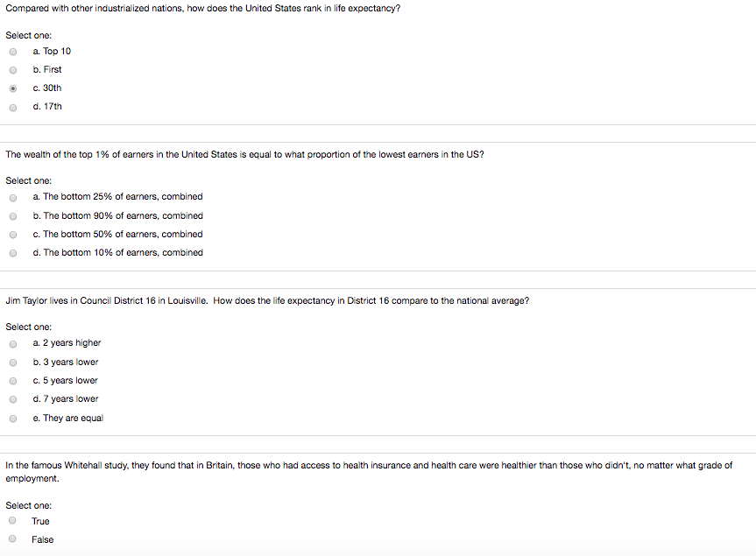The height and width of the screenshot is (556, 756).
Task: Pick the '7 years lower' option
Action: (x=13, y=399)
